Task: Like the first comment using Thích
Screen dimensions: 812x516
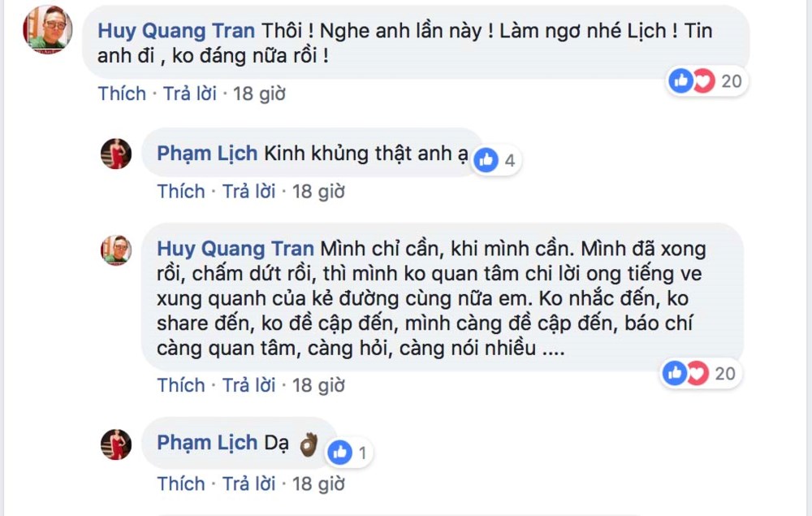Action: pyautogui.click(x=122, y=93)
